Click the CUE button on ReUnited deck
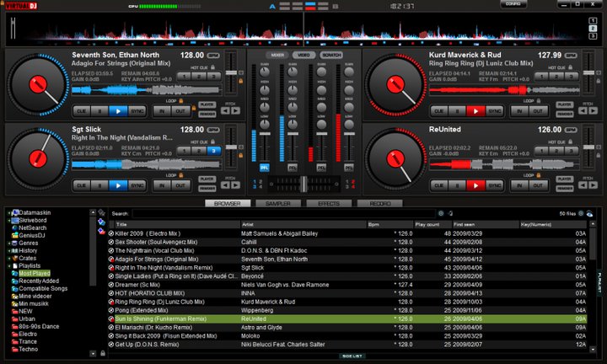Viewport: 607px width, 364px height. (x=438, y=185)
